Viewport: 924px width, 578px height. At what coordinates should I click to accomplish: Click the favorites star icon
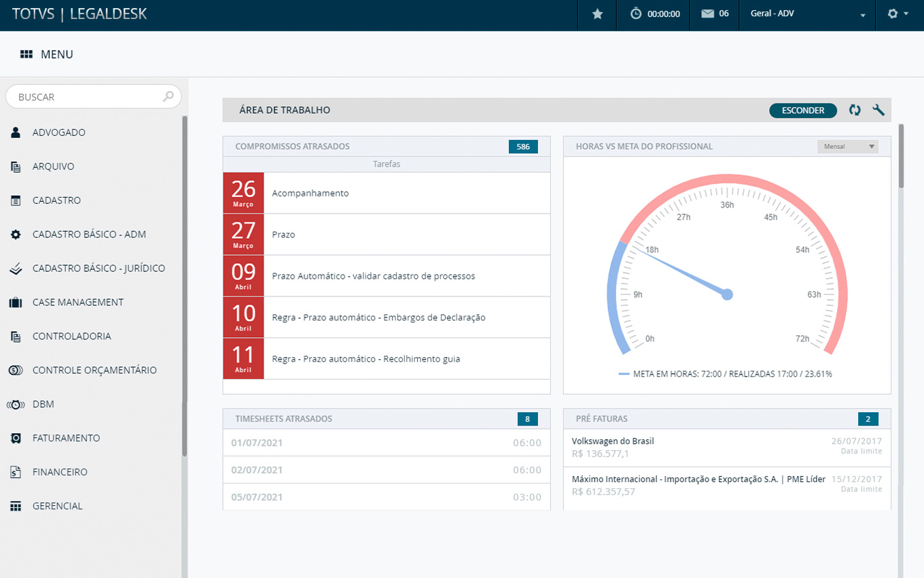point(597,14)
